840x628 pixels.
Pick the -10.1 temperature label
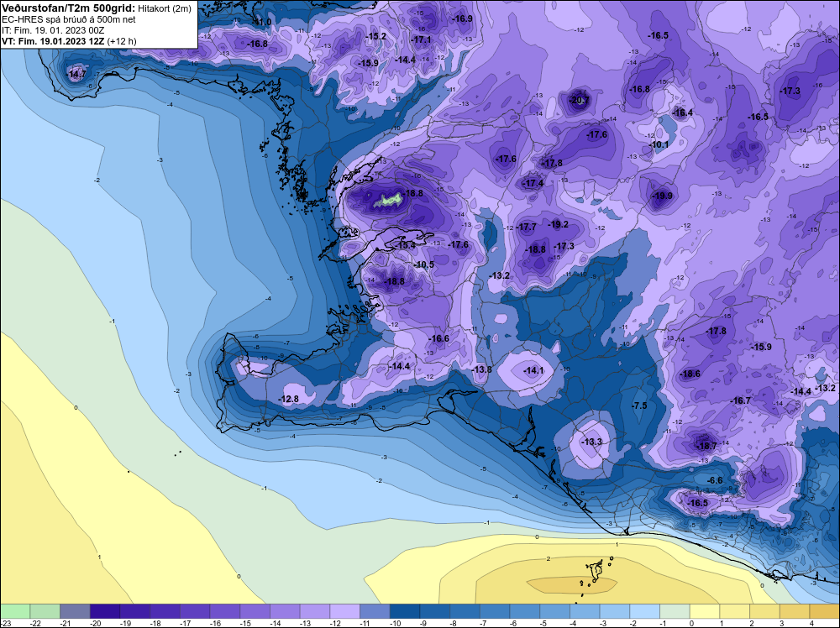click(x=659, y=145)
